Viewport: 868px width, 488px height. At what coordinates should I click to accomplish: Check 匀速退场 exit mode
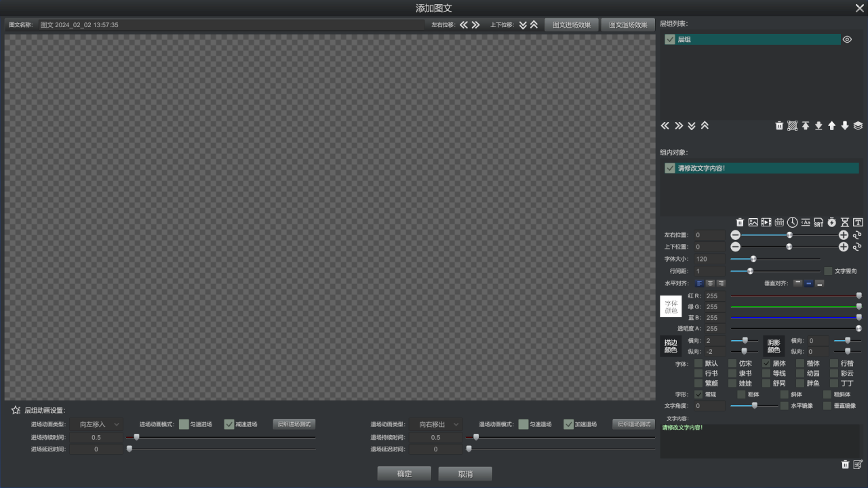523,424
